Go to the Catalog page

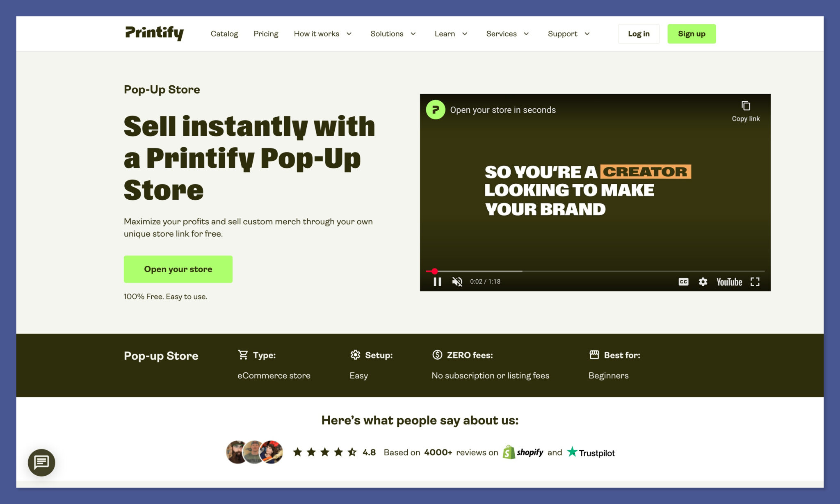(x=224, y=34)
